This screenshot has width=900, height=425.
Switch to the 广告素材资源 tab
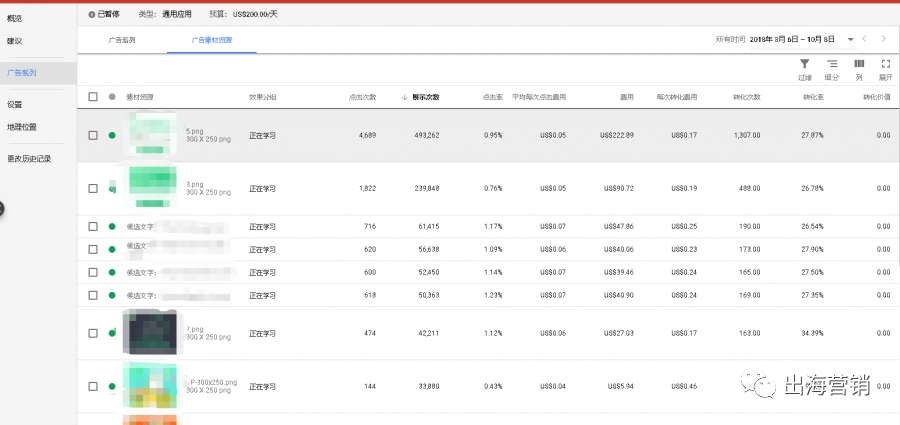coord(212,40)
